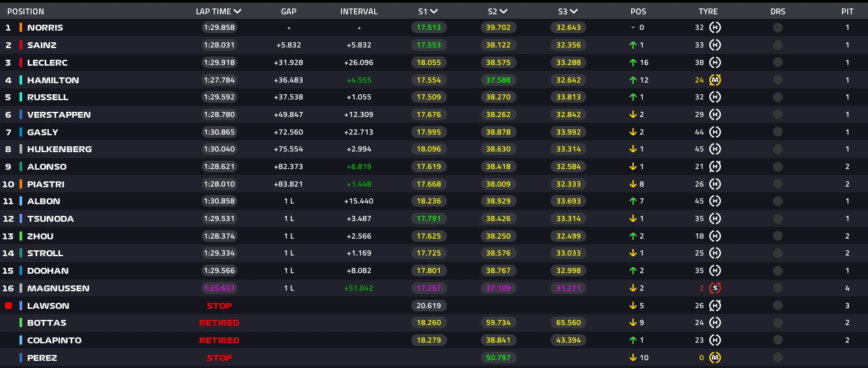
Task: Click Hamilton's medium tyre icon
Action: tap(715, 80)
